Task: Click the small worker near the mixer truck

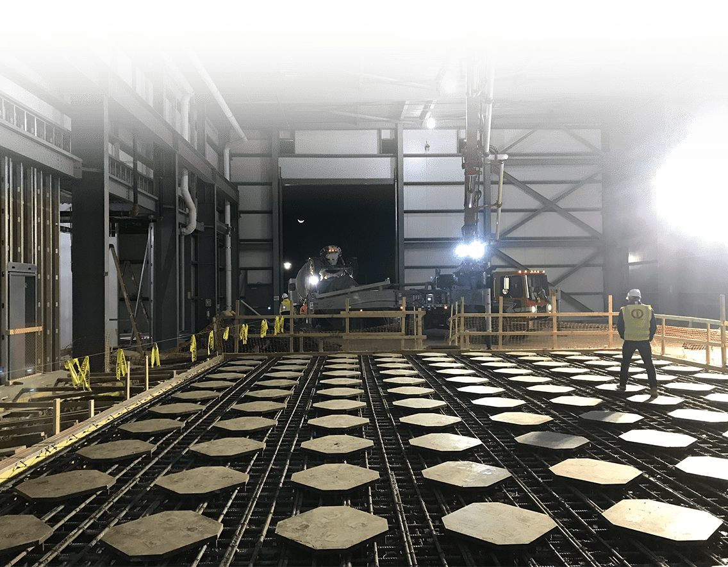Action: [x=285, y=303]
